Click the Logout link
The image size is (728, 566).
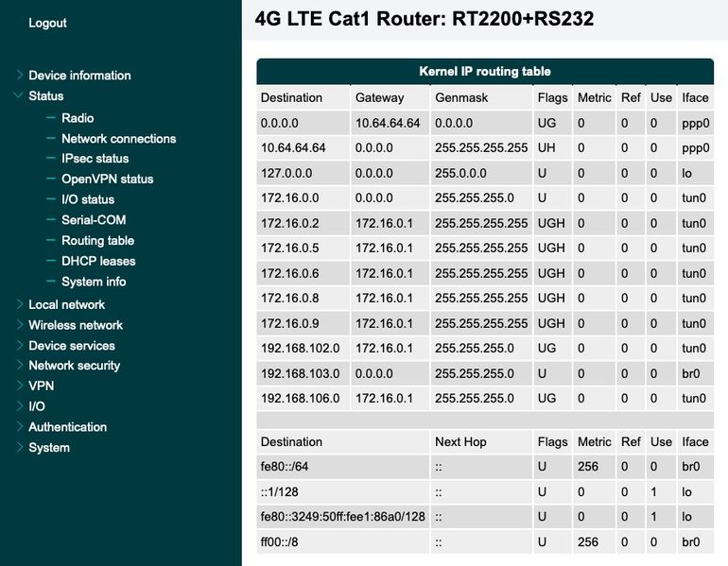[47, 23]
